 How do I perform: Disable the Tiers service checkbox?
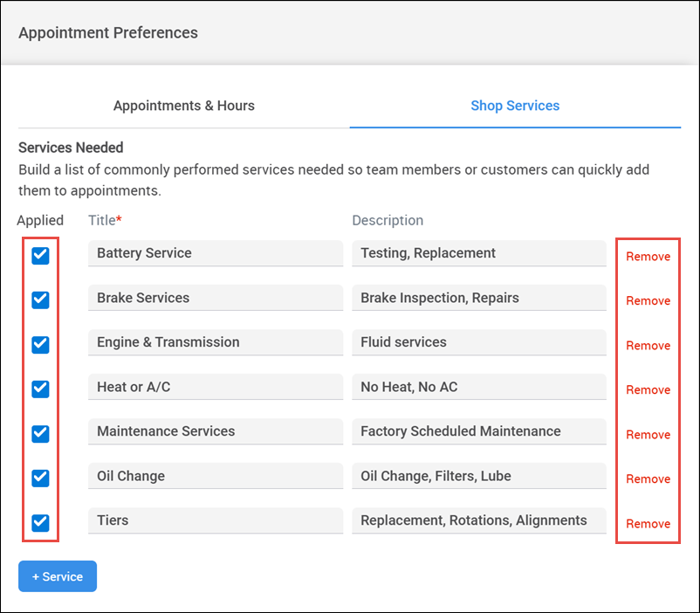pyautogui.click(x=40, y=522)
